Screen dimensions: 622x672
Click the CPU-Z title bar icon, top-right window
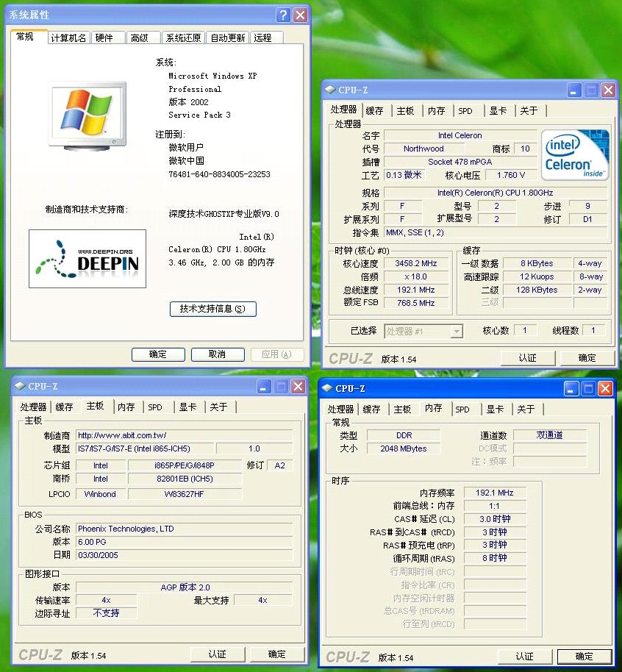pos(329,90)
